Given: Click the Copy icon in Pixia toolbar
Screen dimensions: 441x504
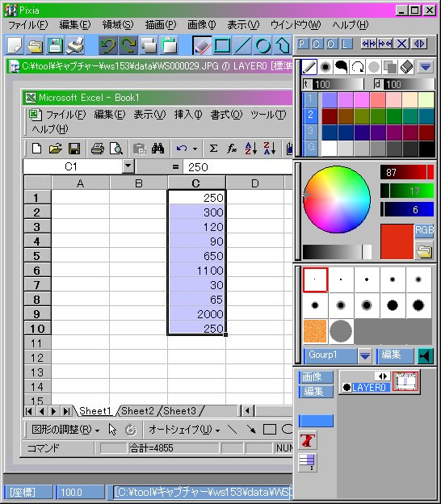Looking at the screenshot, I should (148, 45).
